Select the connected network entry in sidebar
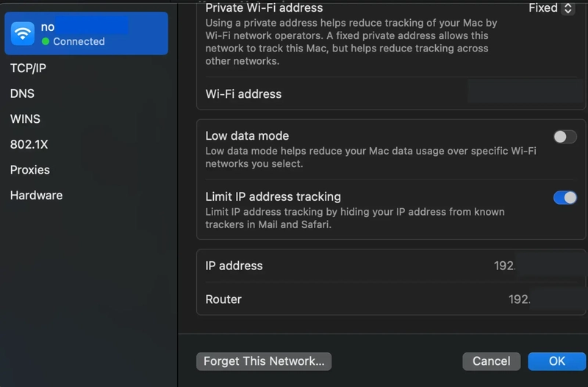 (x=86, y=33)
